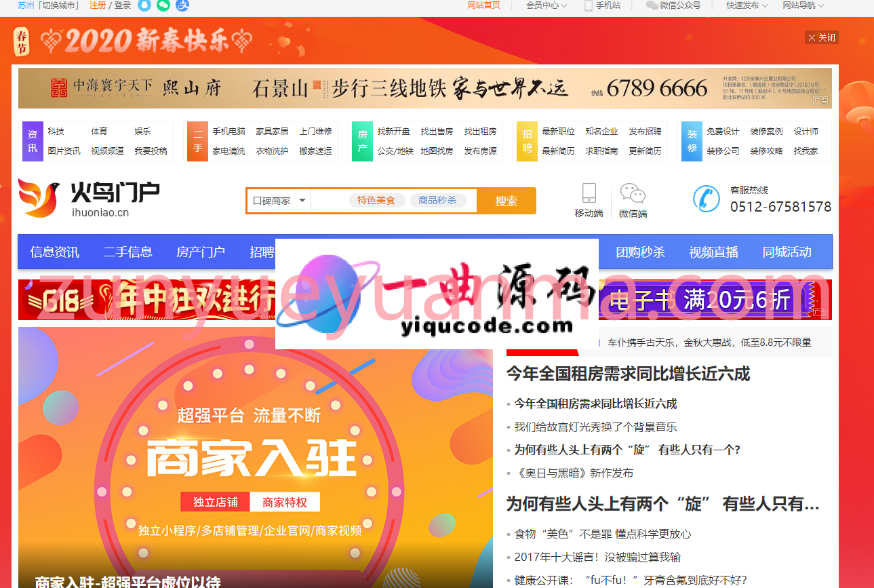Click the Alipay login icon
874x588 pixels.
(x=182, y=5)
